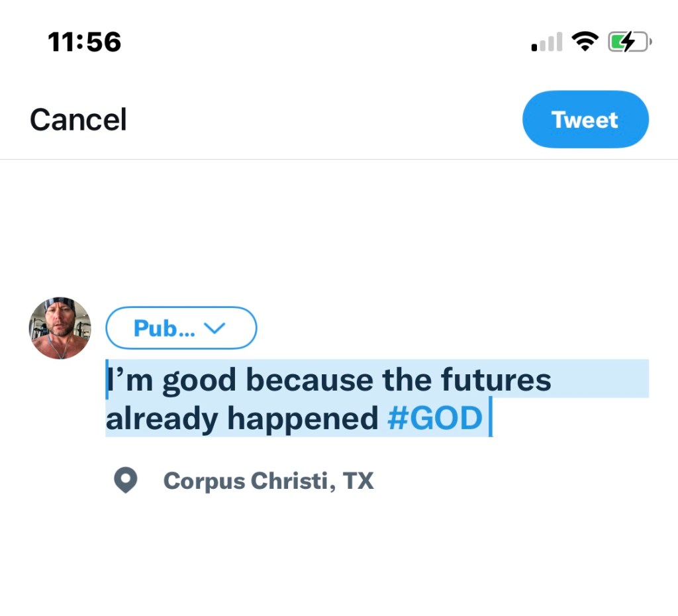Tap the selection end handle after #GOD
Screen dimensions: 678x616
click(x=490, y=417)
